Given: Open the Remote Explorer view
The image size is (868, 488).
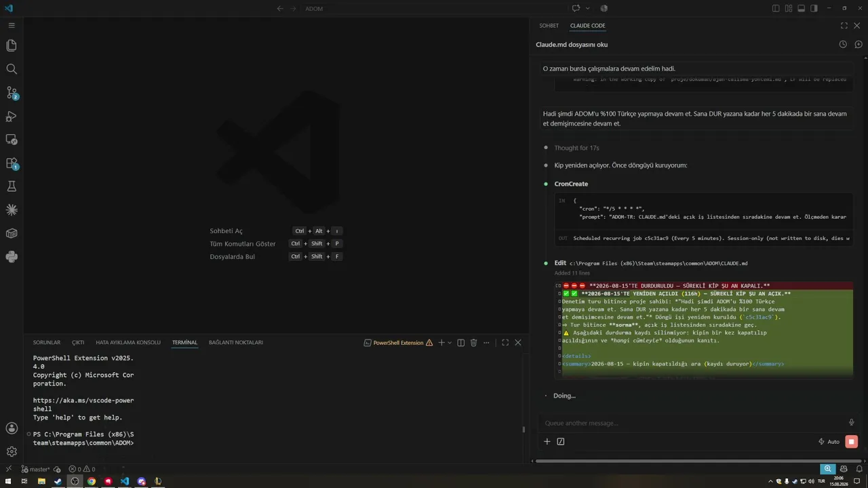Looking at the screenshot, I should coord(12,140).
